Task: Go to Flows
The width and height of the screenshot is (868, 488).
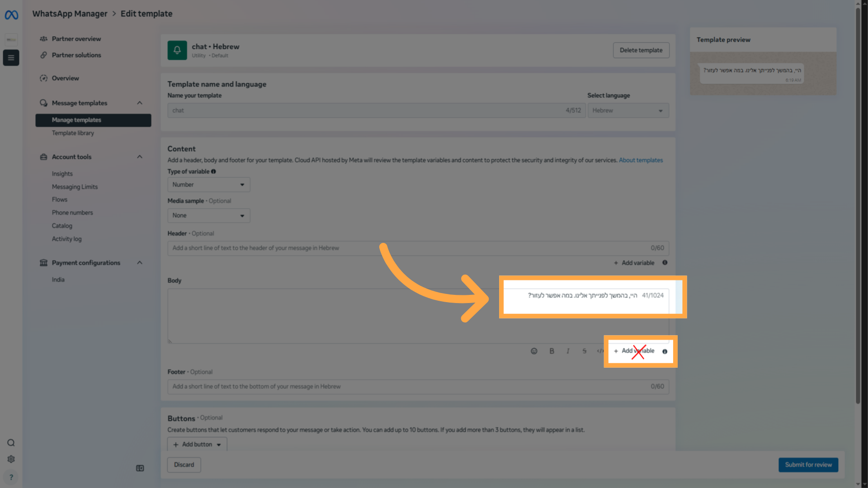Action: (60, 199)
